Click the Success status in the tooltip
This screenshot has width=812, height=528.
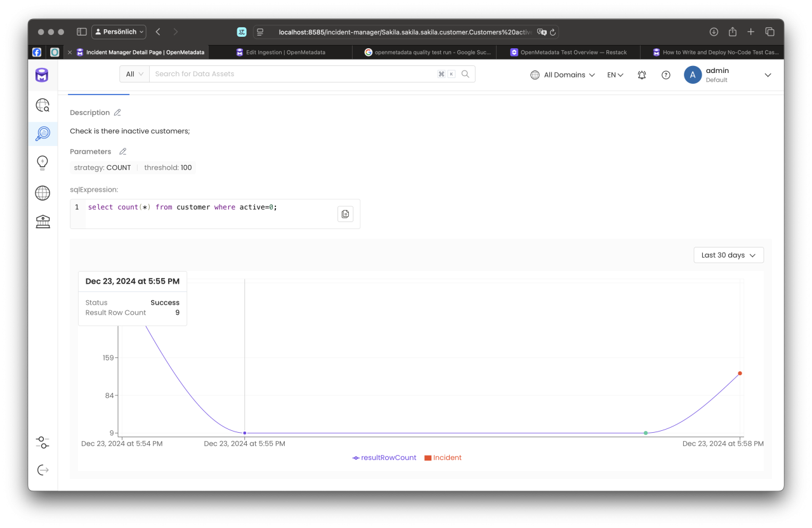[x=165, y=303]
